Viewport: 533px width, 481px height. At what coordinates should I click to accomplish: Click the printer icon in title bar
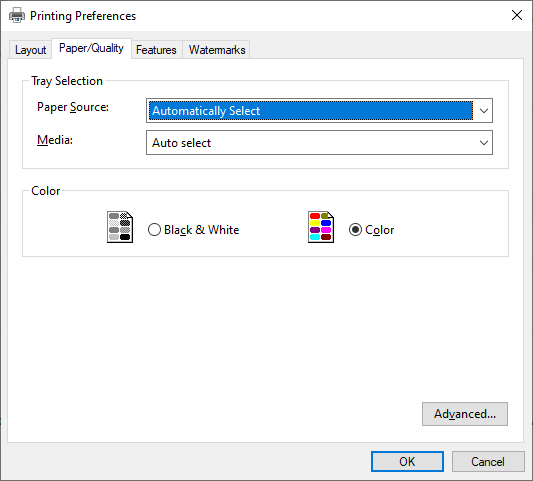[x=17, y=15]
